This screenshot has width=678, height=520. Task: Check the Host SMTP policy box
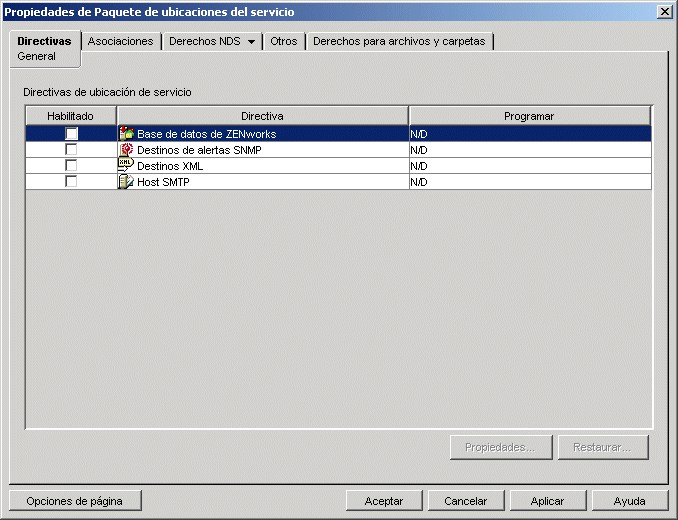coord(71,182)
